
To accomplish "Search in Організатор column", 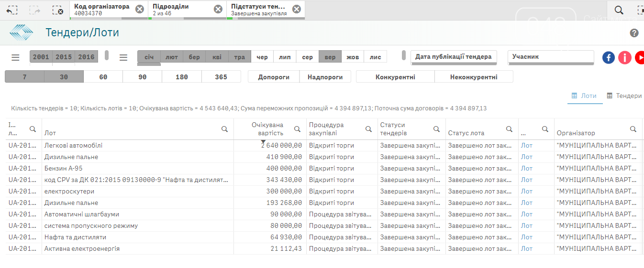I will tap(633, 129).
